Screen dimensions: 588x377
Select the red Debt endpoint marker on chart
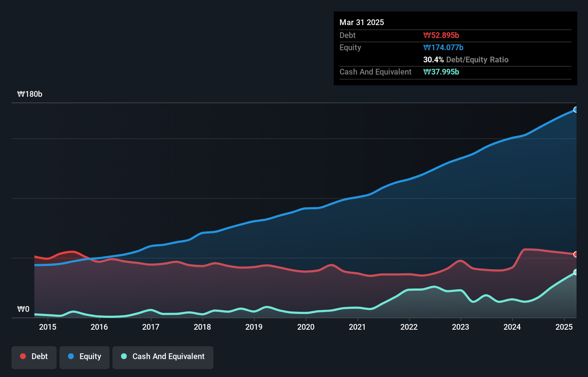tap(576, 254)
